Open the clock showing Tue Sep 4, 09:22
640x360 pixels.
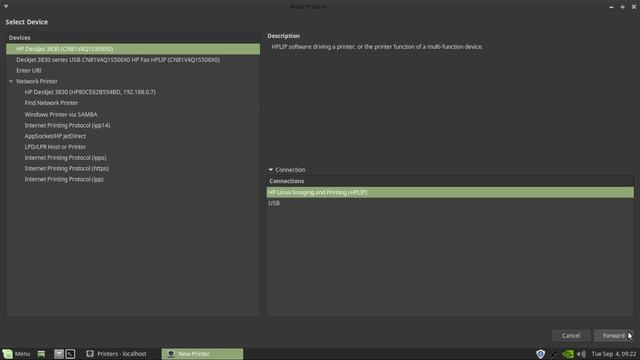point(614,354)
